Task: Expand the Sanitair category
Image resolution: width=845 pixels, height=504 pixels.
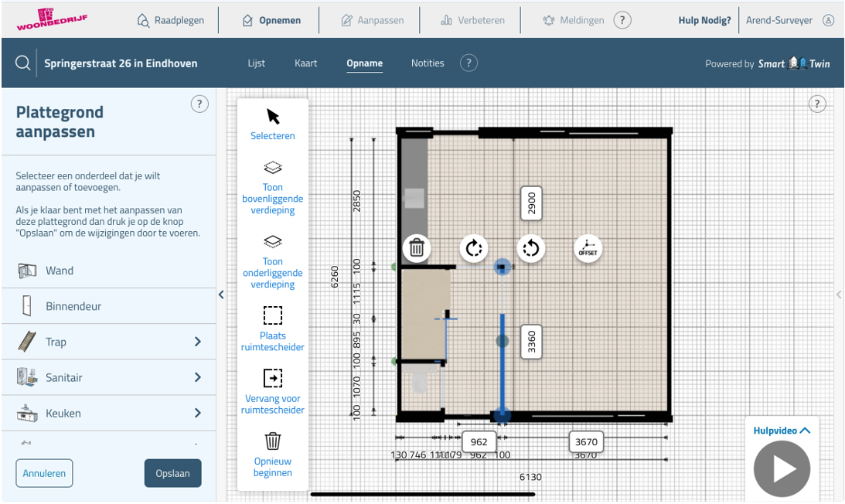Action: tap(197, 377)
